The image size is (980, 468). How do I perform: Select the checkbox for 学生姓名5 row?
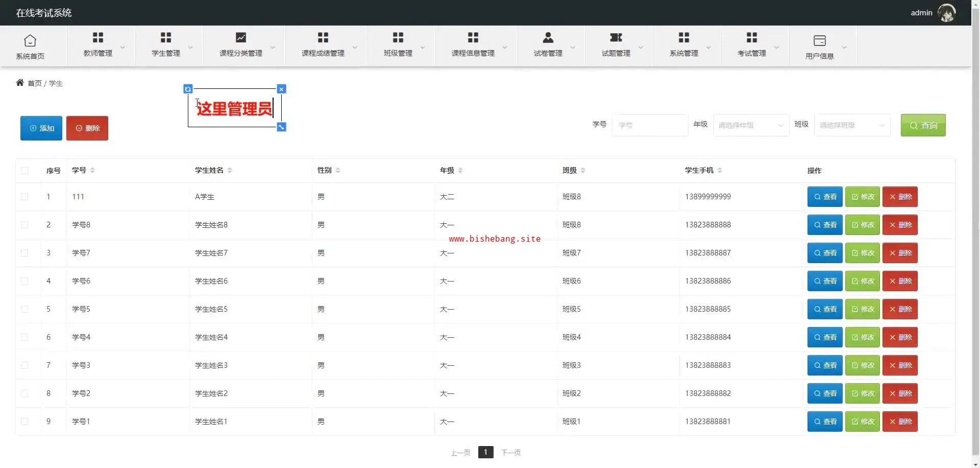pos(24,309)
